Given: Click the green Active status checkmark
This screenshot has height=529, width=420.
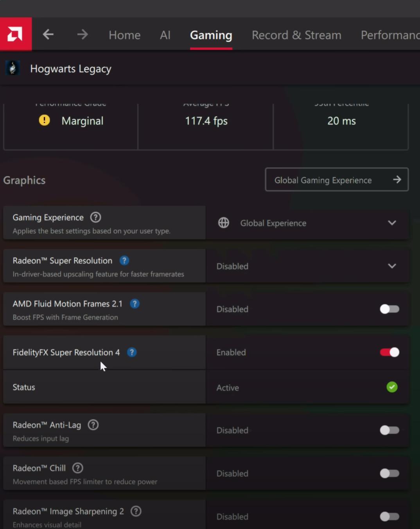Looking at the screenshot, I should click(391, 387).
